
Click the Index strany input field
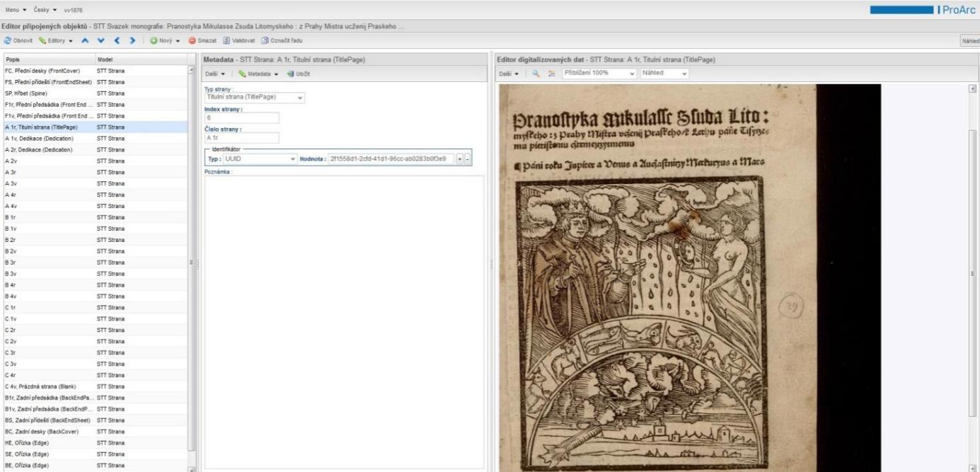click(242, 117)
